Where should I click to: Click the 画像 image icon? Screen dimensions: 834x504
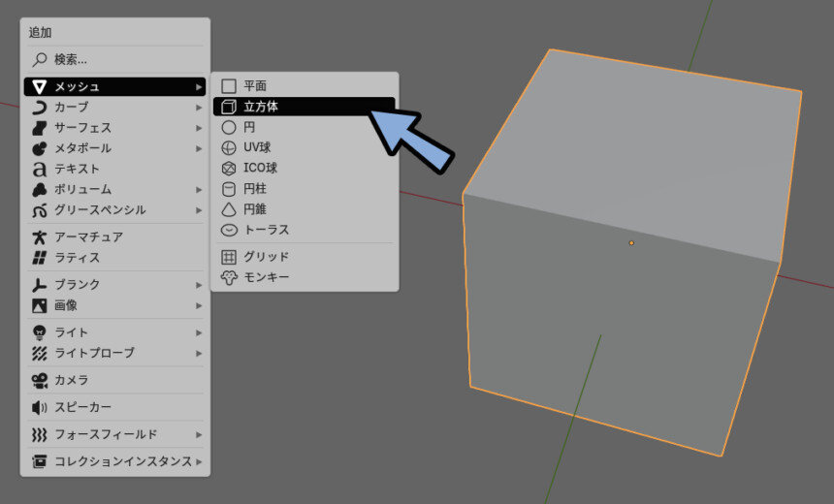coord(40,305)
